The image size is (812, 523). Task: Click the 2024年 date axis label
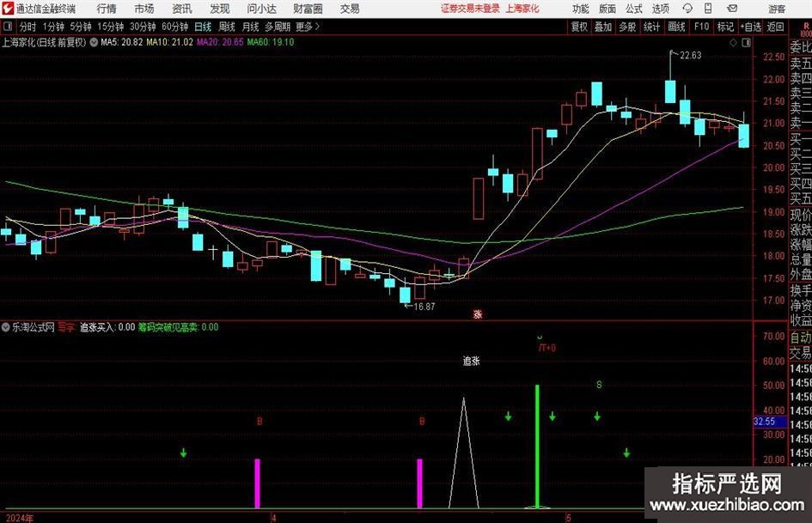[20, 518]
